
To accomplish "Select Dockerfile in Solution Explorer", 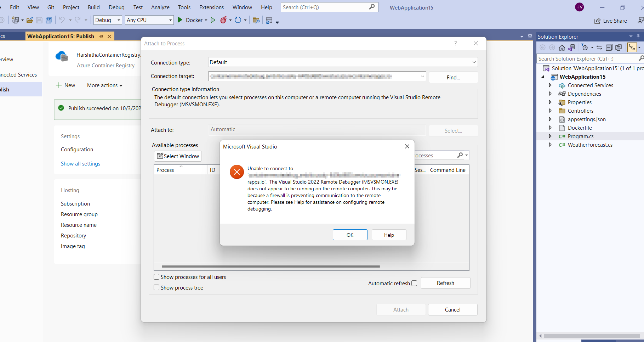I will tap(580, 128).
